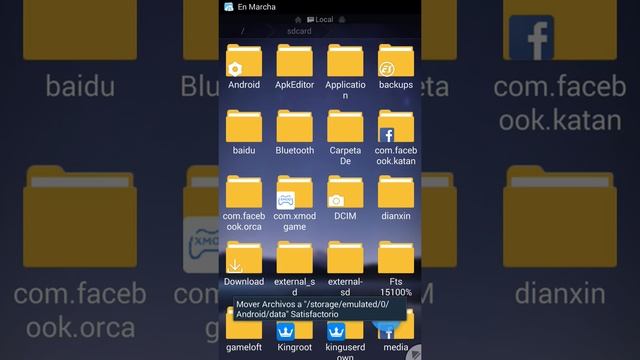Tap the Mover Archivos toast message
Screen dimensions: 640x360
tap(320, 309)
